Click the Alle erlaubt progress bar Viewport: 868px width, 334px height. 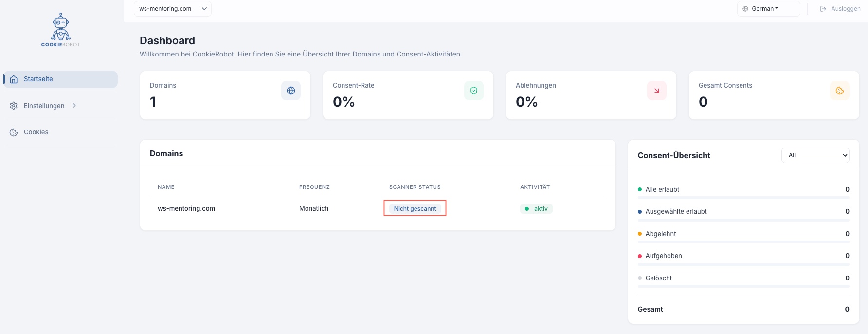[x=743, y=198]
